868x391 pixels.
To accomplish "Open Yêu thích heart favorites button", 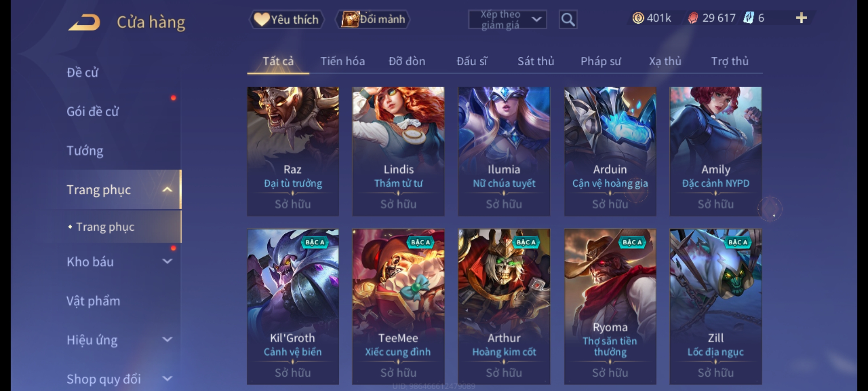I will pyautogui.click(x=286, y=19).
